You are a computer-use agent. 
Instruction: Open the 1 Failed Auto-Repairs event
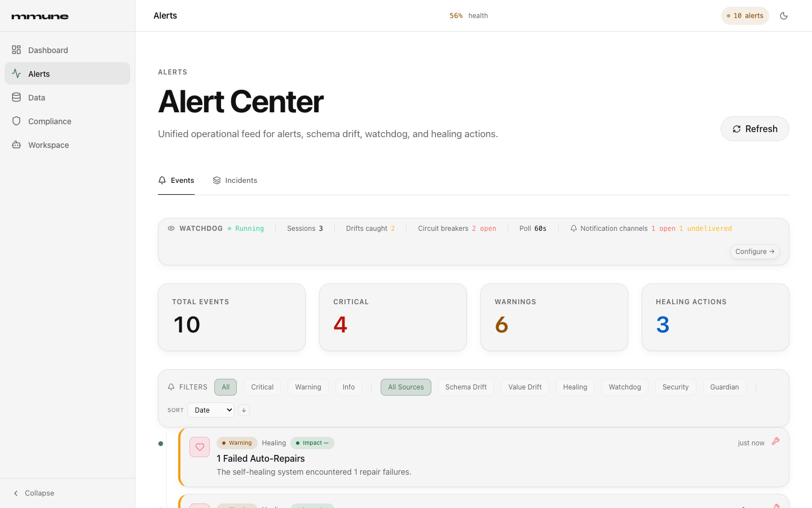click(484, 457)
